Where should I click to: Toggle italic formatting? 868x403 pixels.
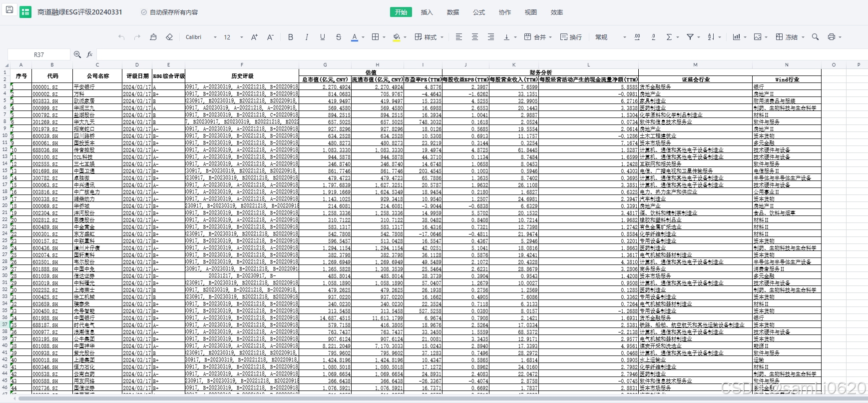click(x=307, y=37)
